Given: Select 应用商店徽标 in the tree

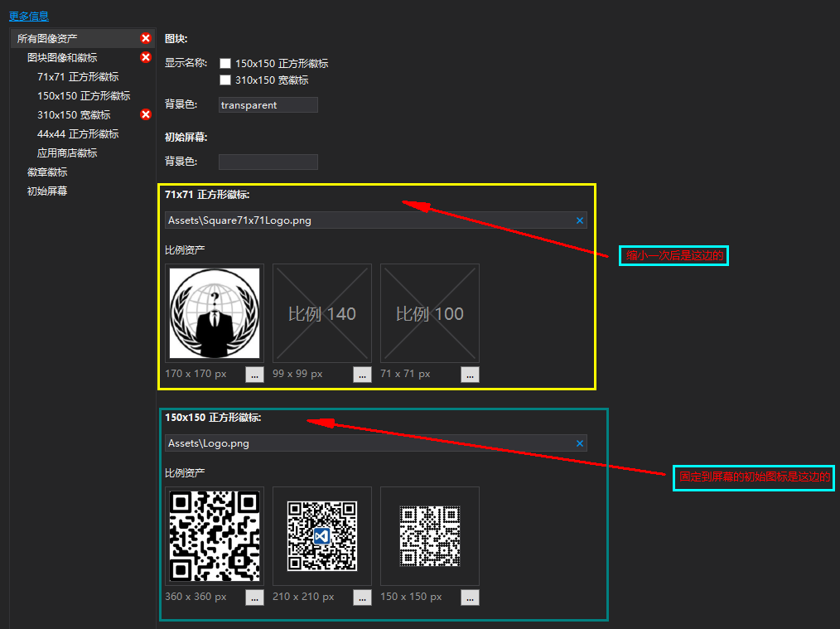Looking at the screenshot, I should pos(67,152).
